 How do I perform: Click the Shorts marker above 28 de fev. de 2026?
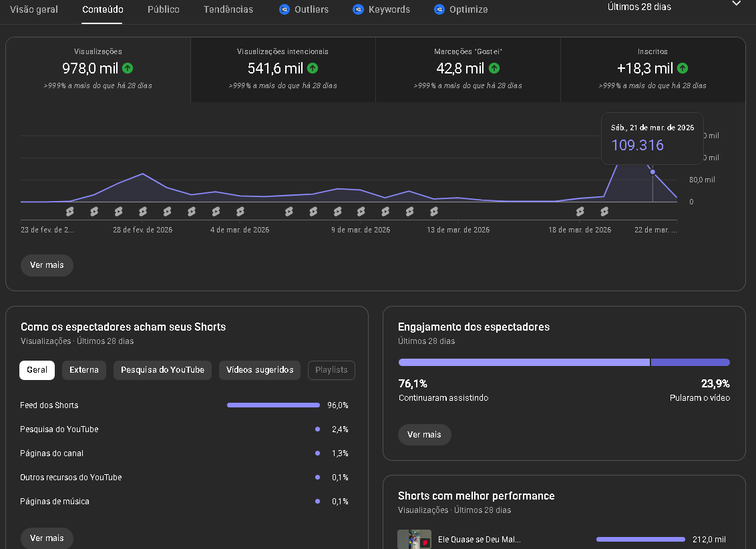click(x=143, y=212)
